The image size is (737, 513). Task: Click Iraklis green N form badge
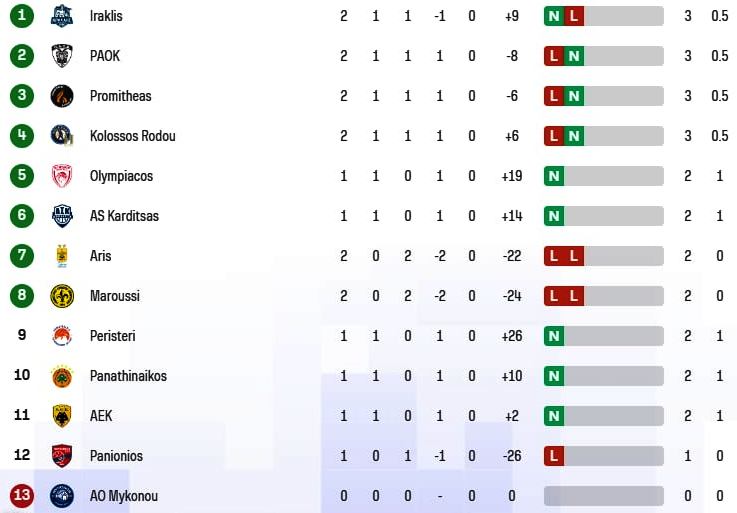tap(554, 16)
